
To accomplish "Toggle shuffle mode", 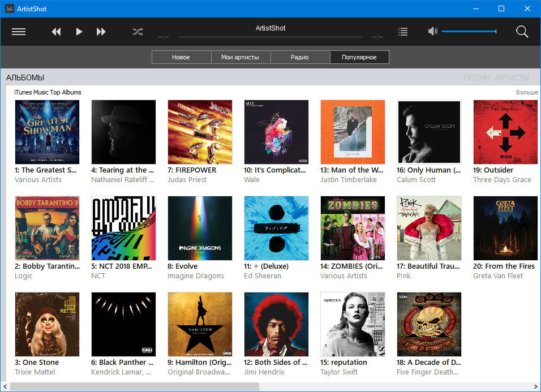I will [138, 32].
